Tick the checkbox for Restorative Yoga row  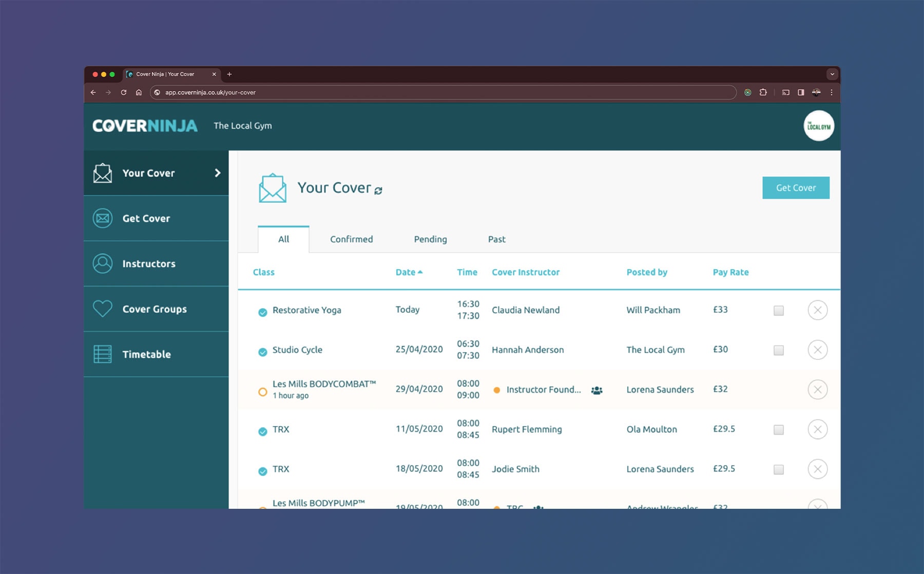(779, 311)
